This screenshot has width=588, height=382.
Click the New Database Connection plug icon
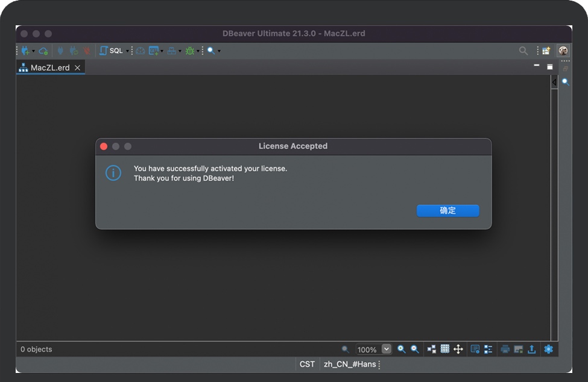coord(25,51)
